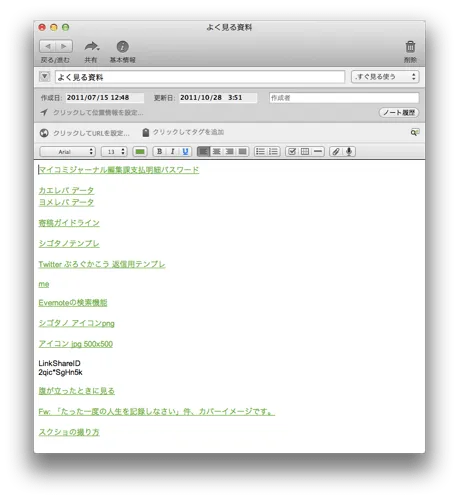Click the ノート履歴 button
This screenshot has height=500, width=459.
(x=399, y=113)
